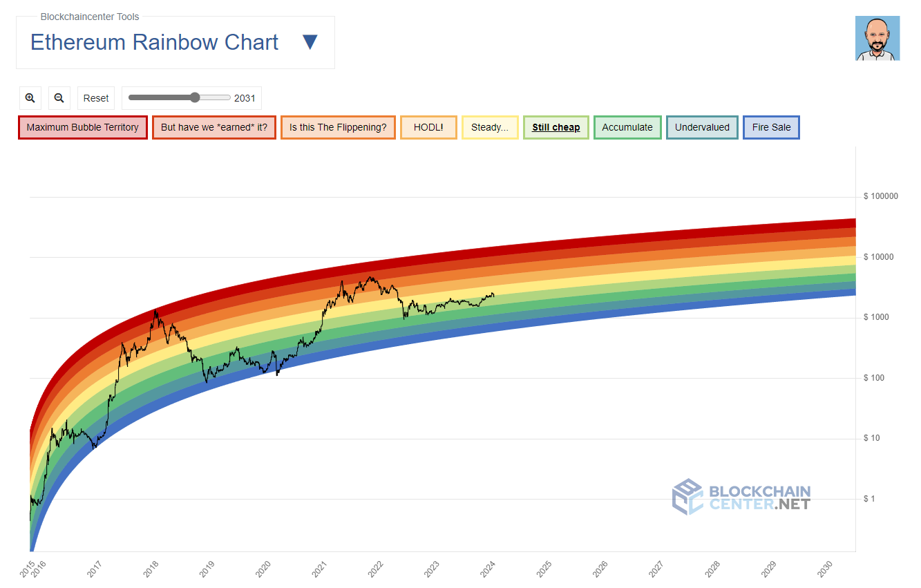The image size is (921, 588).
Task: Click the 2030 x-axis label
Action: point(825,569)
